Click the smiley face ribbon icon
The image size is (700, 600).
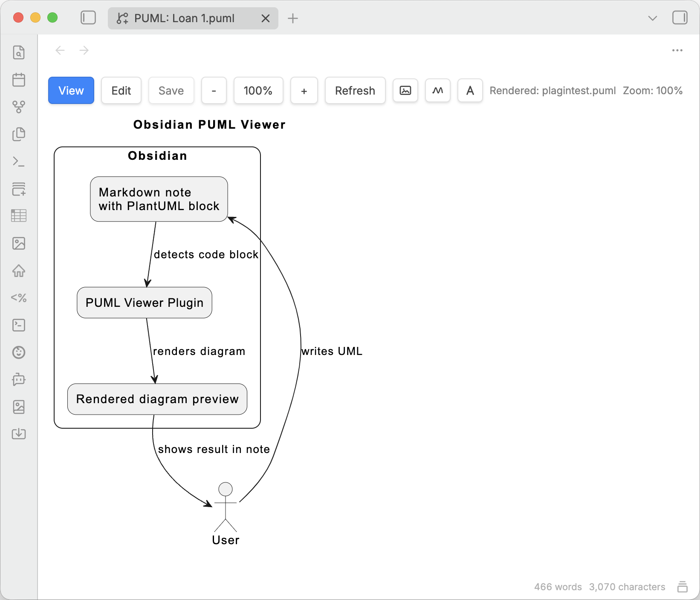19,352
